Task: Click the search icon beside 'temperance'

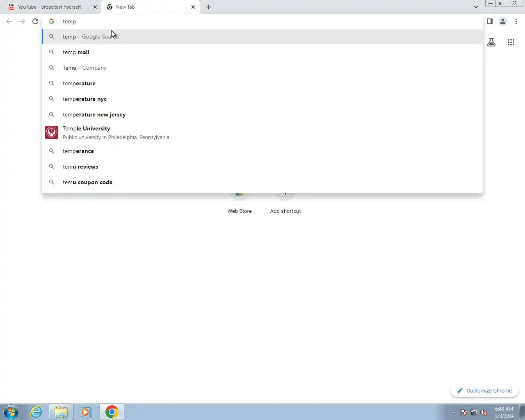Action: coord(52,151)
